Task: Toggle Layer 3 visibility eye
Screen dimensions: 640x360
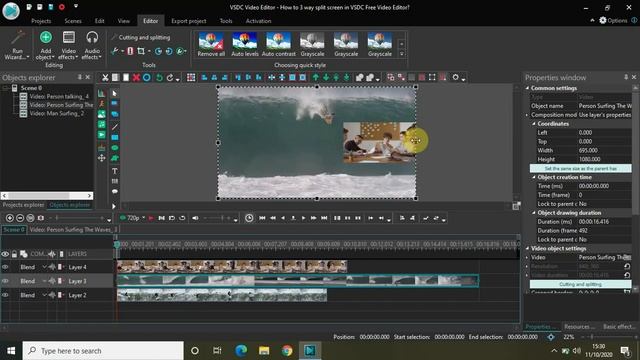Action: click(5, 281)
